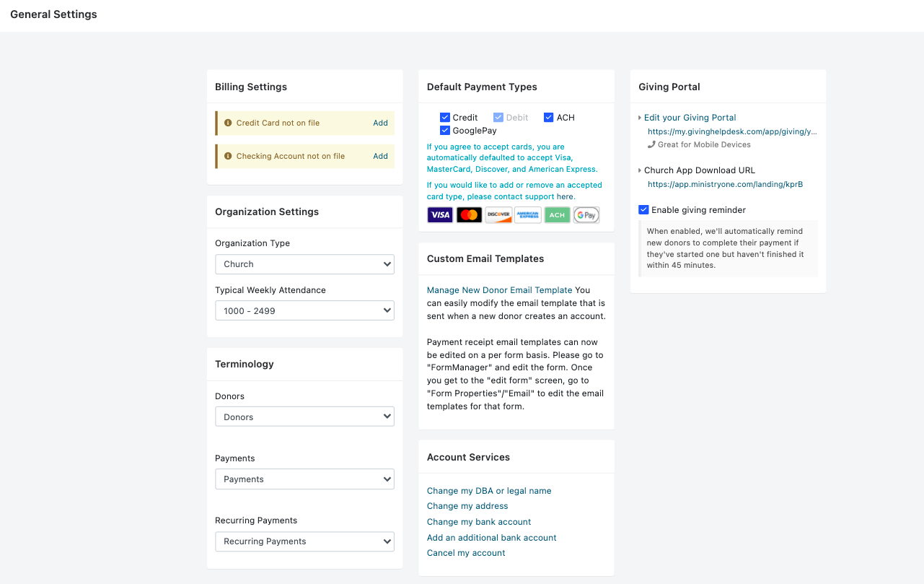924x584 pixels.
Task: Add a credit card on file
Action: click(x=380, y=123)
